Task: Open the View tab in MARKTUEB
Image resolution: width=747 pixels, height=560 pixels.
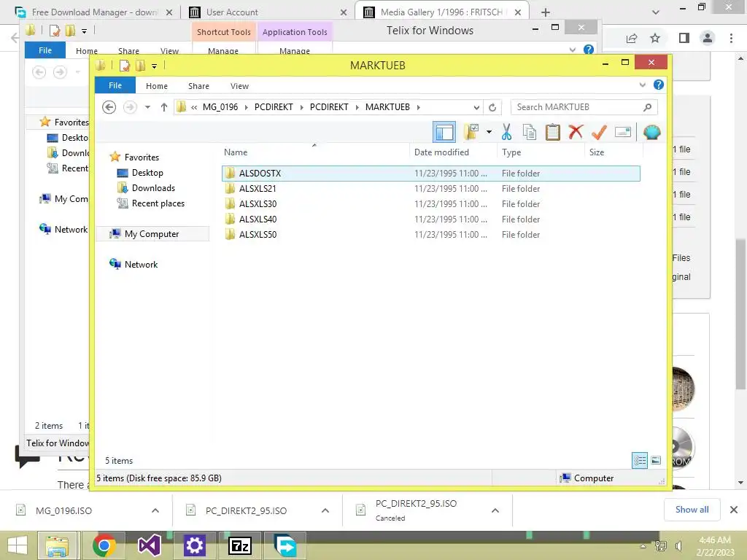Action: pos(239,86)
